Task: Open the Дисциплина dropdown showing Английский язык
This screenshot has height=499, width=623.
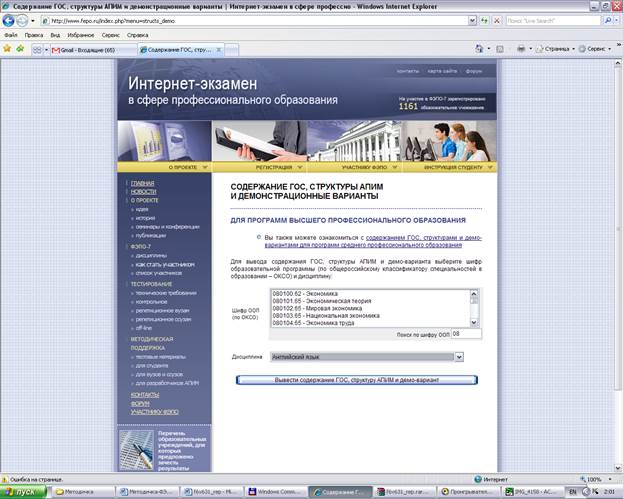Action: pyautogui.click(x=367, y=356)
